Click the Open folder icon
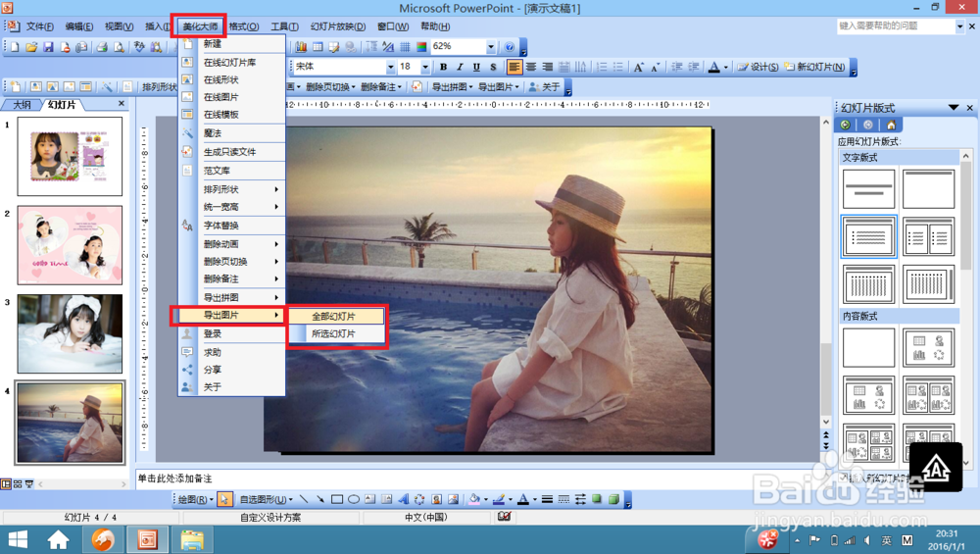Screen dimensions: 980x554 31,47
